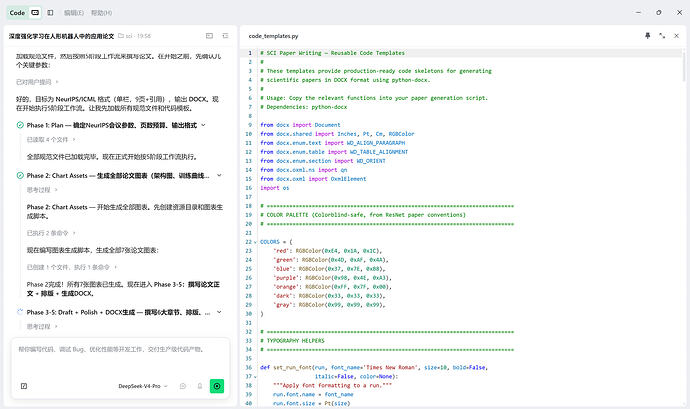This screenshot has width=690, height=409.
Task: Open the terminal panel icon in chat header
Action: [209, 36]
